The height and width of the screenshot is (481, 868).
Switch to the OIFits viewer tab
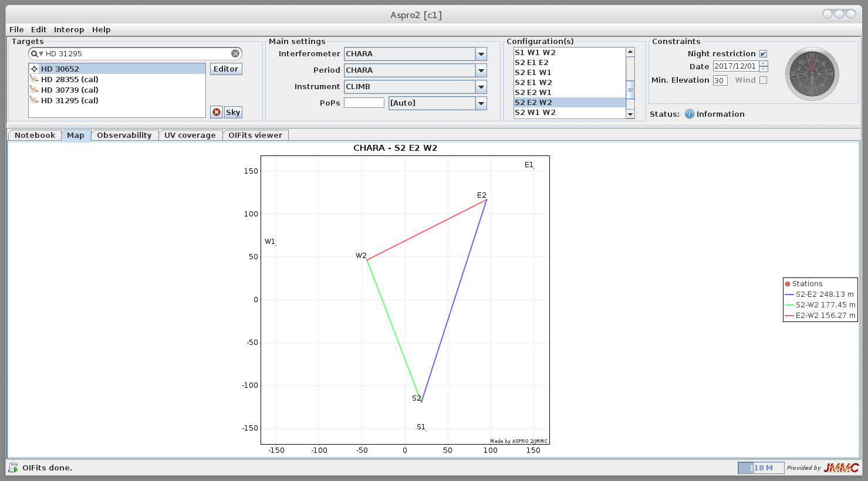click(255, 135)
